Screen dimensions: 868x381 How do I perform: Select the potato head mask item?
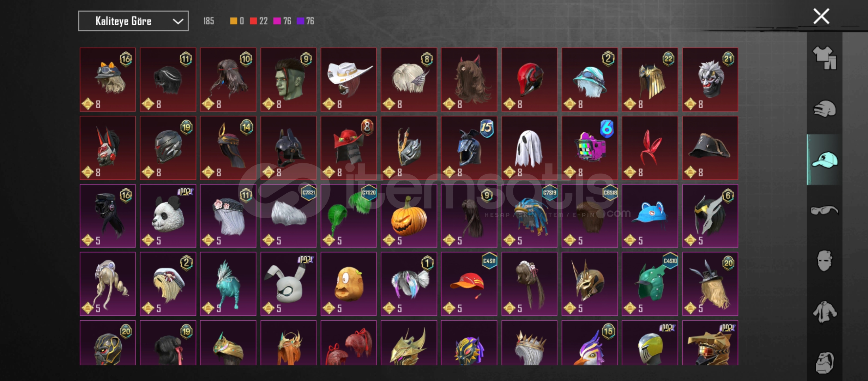tap(349, 284)
